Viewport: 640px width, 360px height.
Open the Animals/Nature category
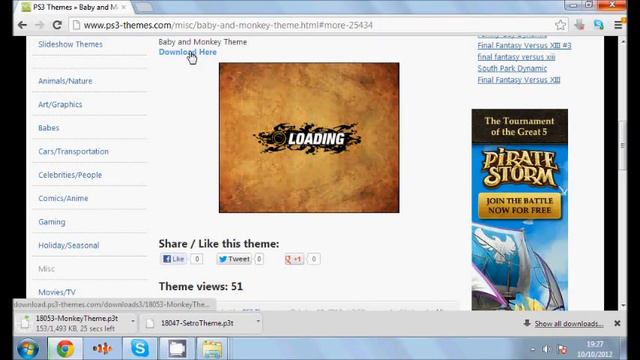(65, 81)
